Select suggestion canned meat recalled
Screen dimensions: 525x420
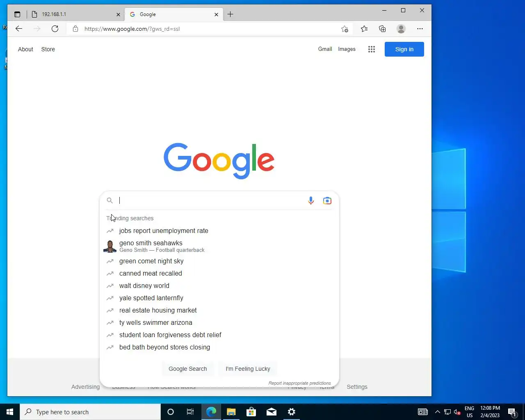219,274
